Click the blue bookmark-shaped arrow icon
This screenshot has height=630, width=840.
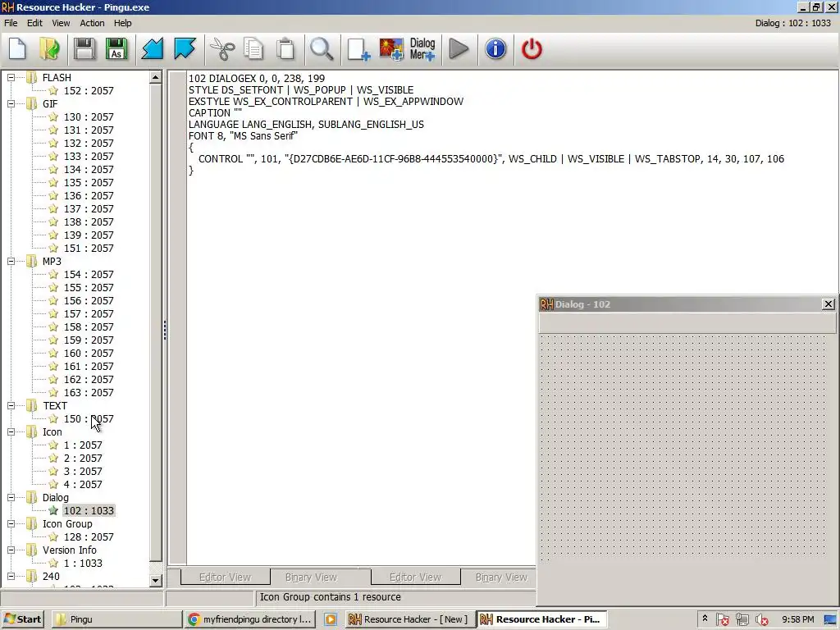pos(185,48)
